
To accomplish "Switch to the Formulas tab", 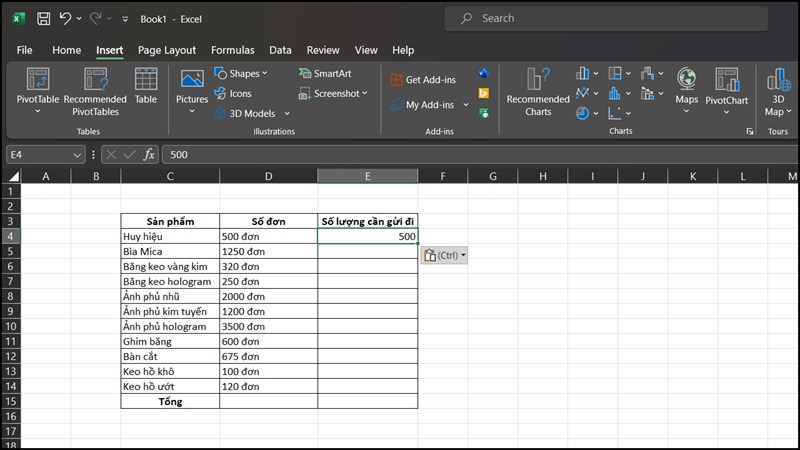I will tap(233, 50).
